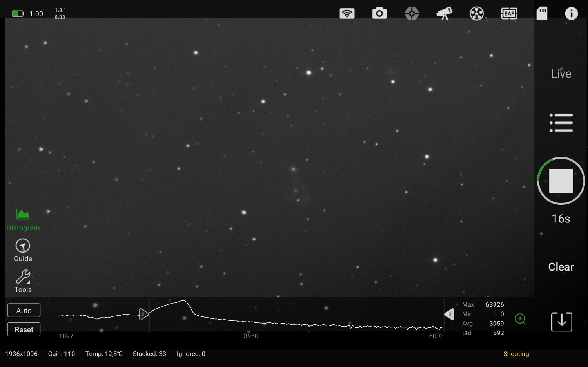This screenshot has width=588, height=367.
Task: Open the camera settings icon
Action: pos(379,13)
